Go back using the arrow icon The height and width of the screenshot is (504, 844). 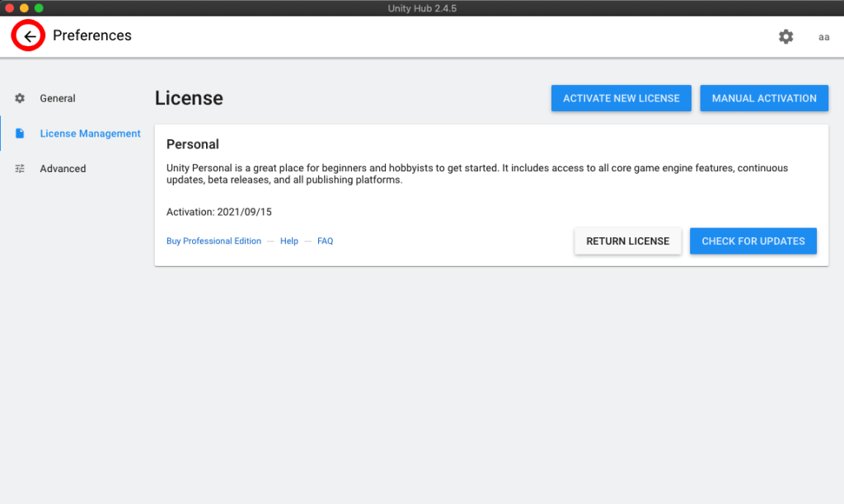click(30, 36)
